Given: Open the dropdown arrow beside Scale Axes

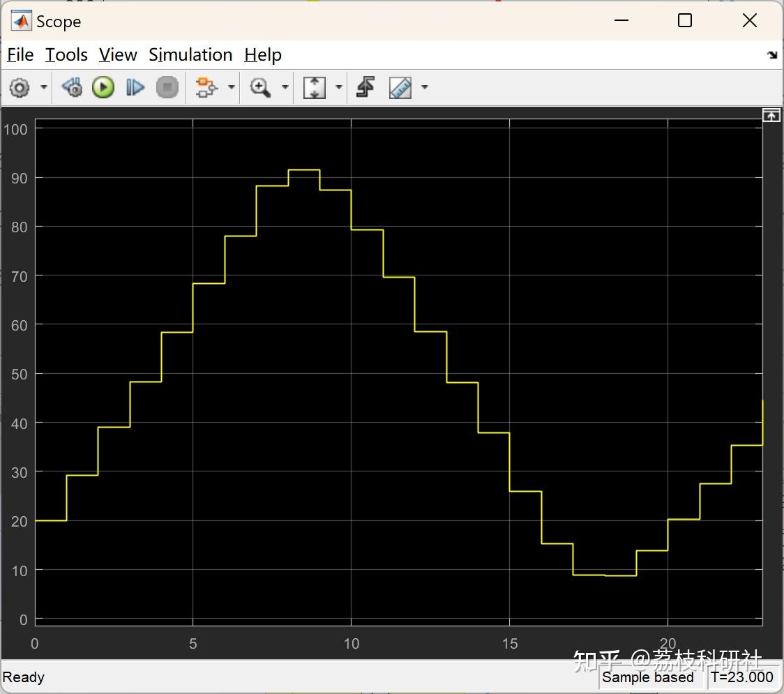Looking at the screenshot, I should (x=338, y=87).
